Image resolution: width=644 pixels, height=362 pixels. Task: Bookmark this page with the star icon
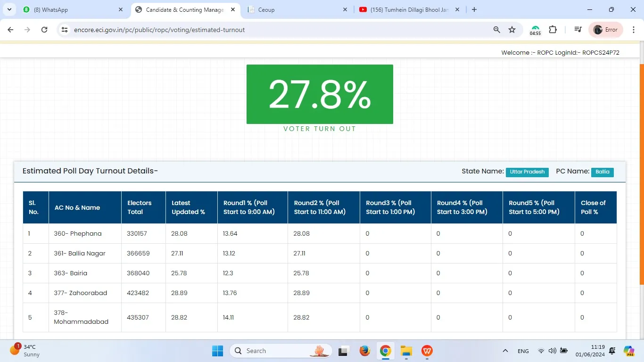pyautogui.click(x=512, y=30)
